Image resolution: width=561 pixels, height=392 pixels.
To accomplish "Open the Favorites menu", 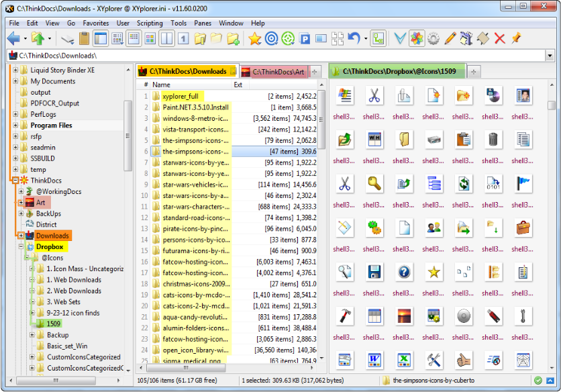I will click(96, 23).
